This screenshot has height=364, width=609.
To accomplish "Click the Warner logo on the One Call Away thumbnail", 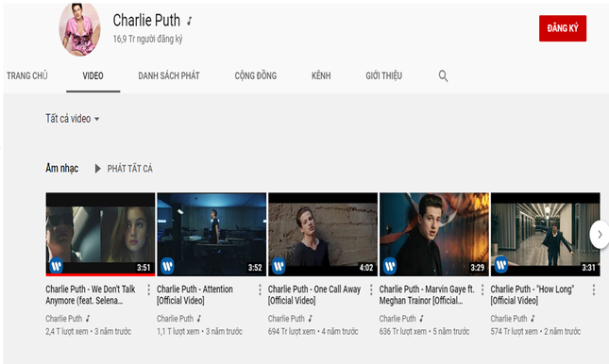I will click(279, 266).
